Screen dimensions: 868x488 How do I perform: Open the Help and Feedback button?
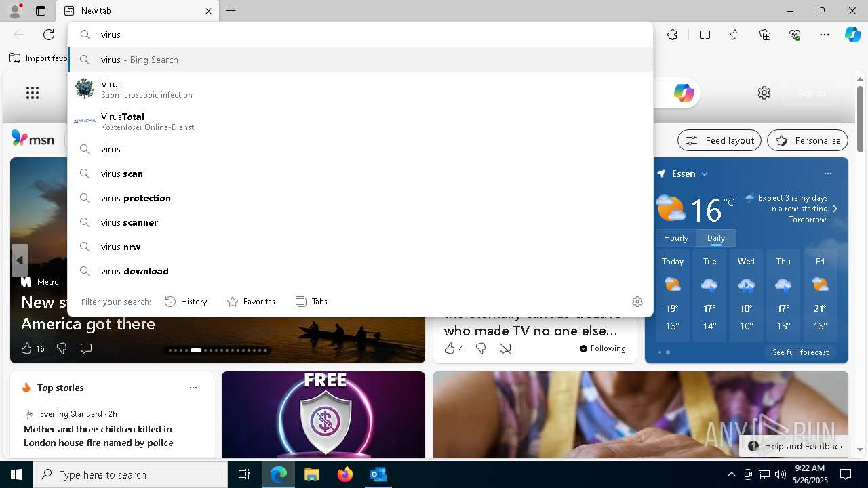(795, 446)
